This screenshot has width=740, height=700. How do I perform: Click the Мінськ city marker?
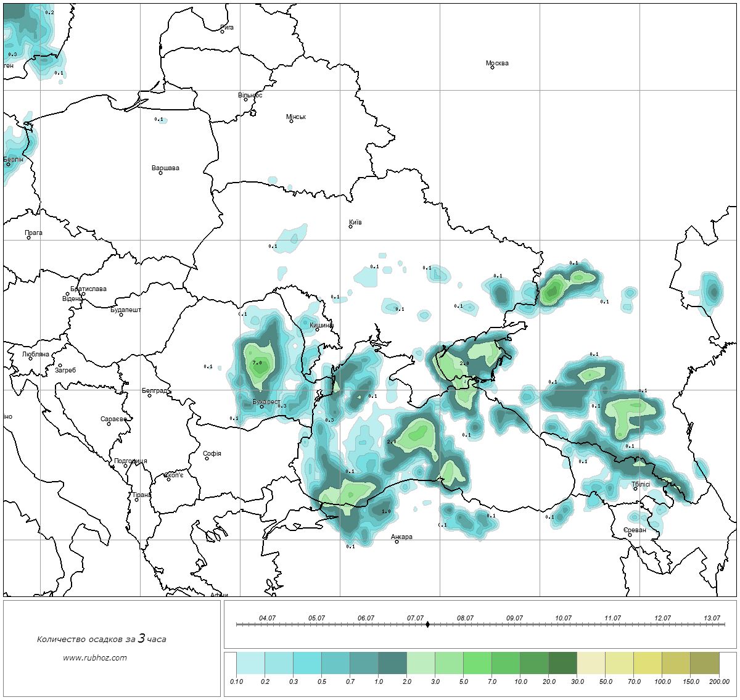coord(291,121)
